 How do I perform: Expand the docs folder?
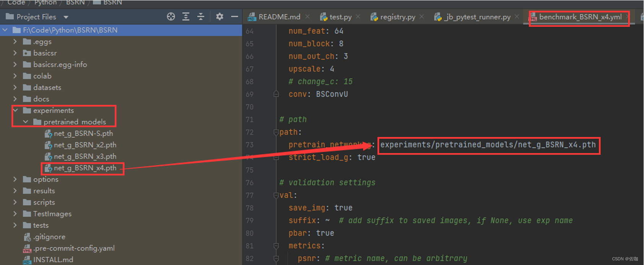coord(15,99)
